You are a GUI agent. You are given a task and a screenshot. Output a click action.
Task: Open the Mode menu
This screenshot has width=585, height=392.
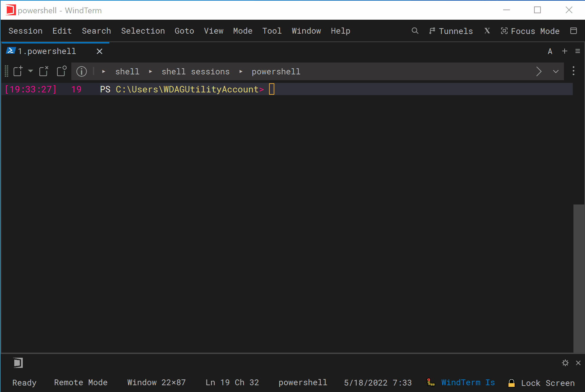[243, 31]
